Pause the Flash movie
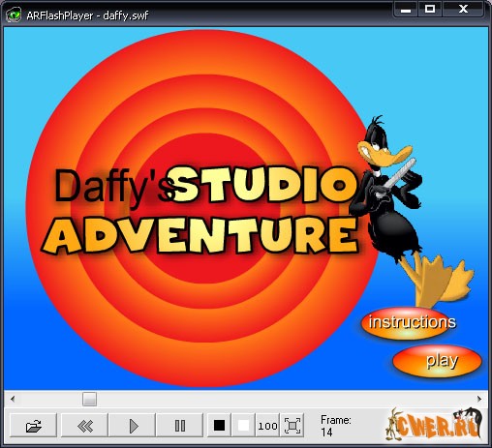Screen dimensions: 492x448 click(179, 425)
